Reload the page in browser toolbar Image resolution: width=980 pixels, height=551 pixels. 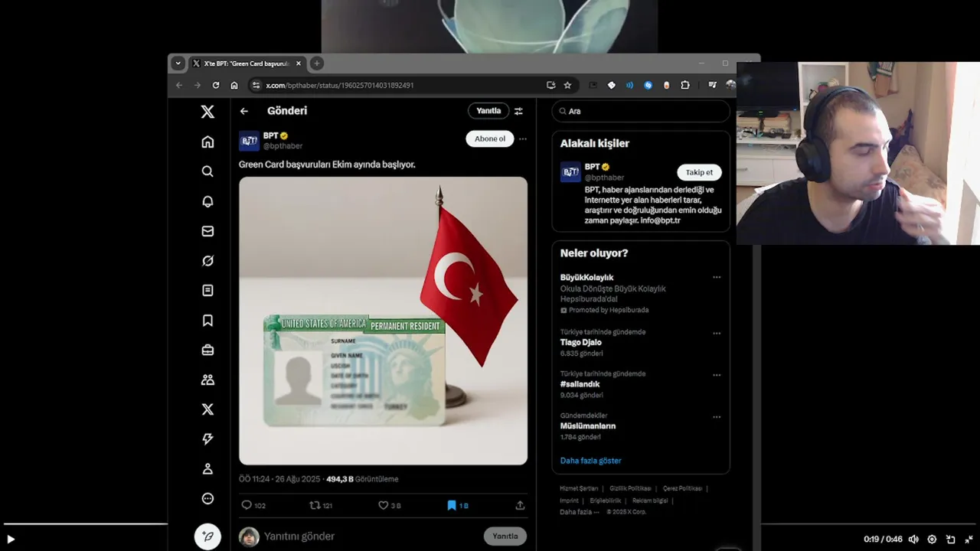click(216, 85)
